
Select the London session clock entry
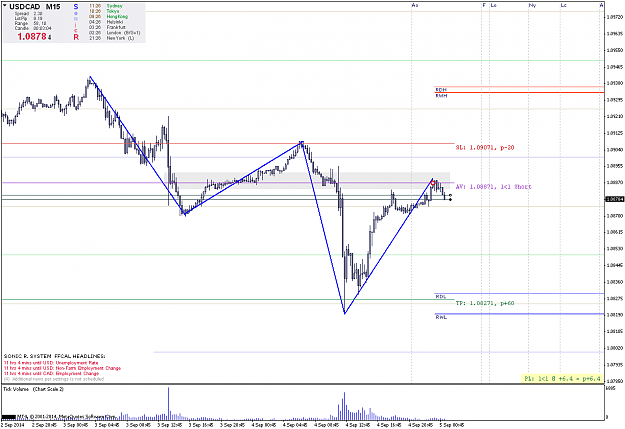click(x=115, y=33)
